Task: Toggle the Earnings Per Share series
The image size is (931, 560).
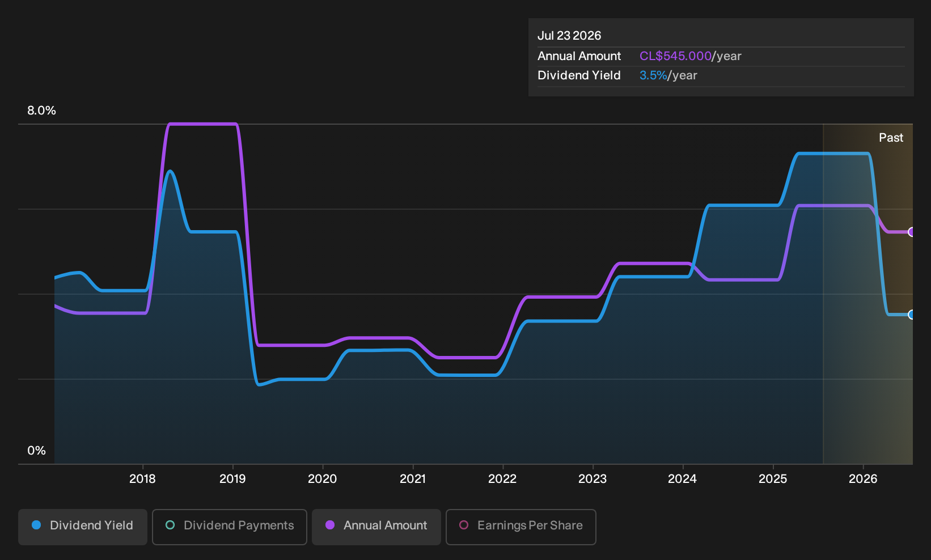Action: (x=521, y=527)
